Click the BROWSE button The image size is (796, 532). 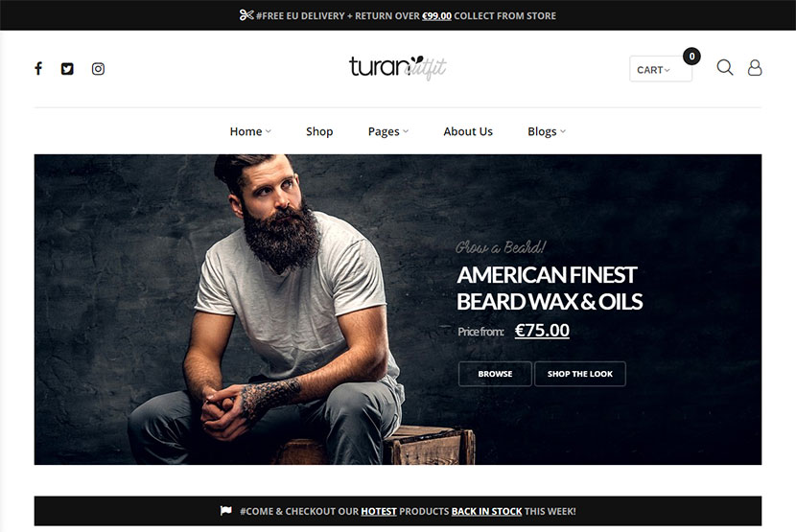pyautogui.click(x=495, y=374)
